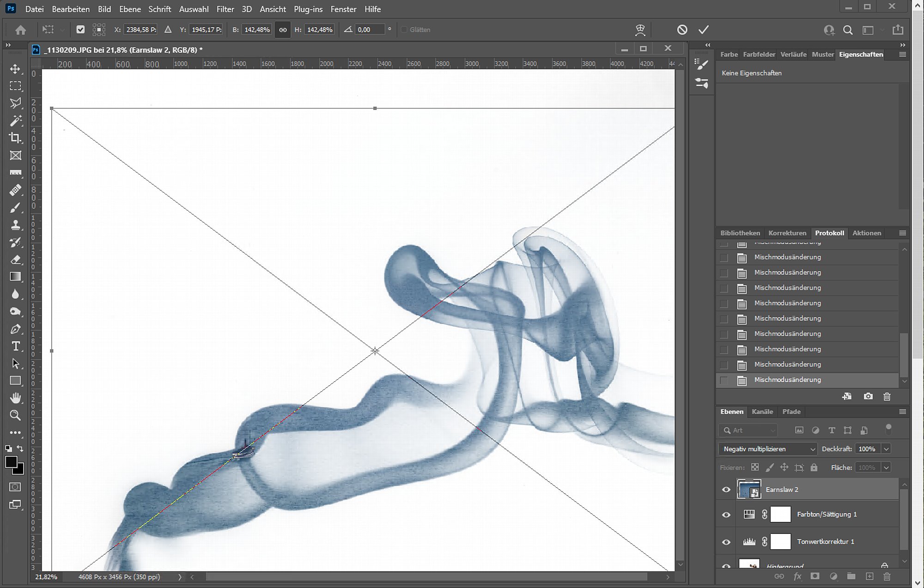Viewport: 924px width, 588px height.
Task: Select the Crop tool
Action: [x=15, y=138]
